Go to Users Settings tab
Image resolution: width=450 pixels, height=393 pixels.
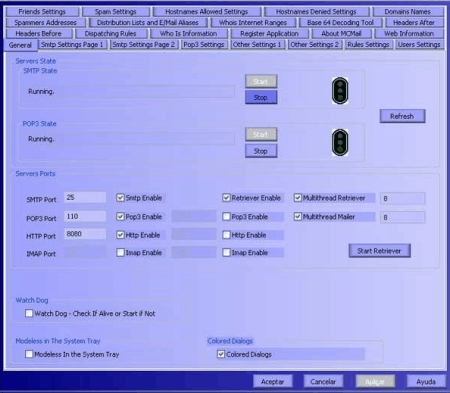pyautogui.click(x=419, y=44)
